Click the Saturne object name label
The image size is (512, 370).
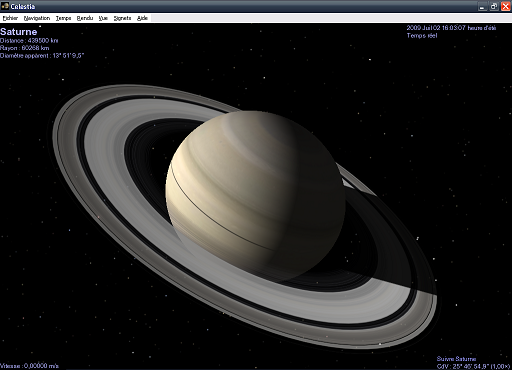click(19, 32)
